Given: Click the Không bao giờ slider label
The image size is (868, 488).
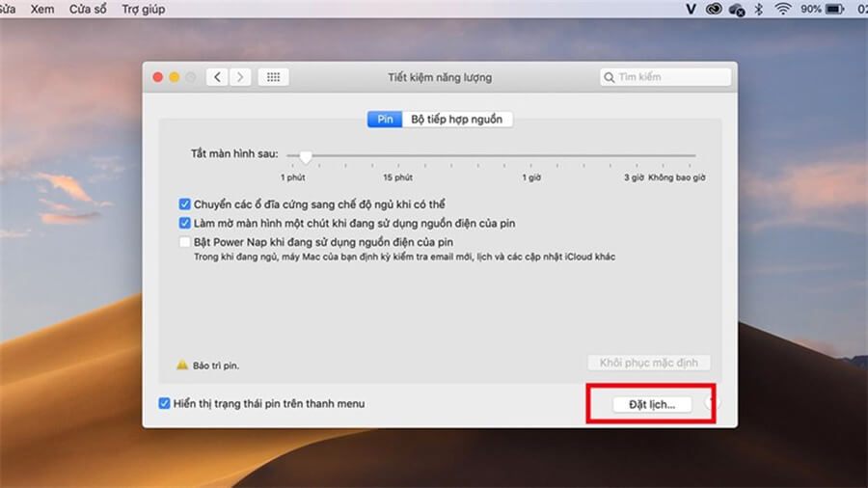Looking at the screenshot, I should [677, 177].
